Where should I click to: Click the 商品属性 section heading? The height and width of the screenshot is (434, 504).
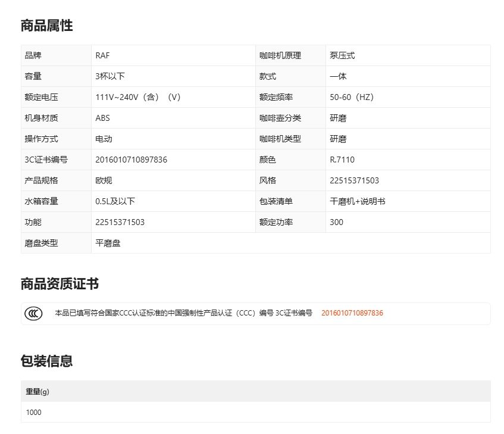click(x=46, y=26)
